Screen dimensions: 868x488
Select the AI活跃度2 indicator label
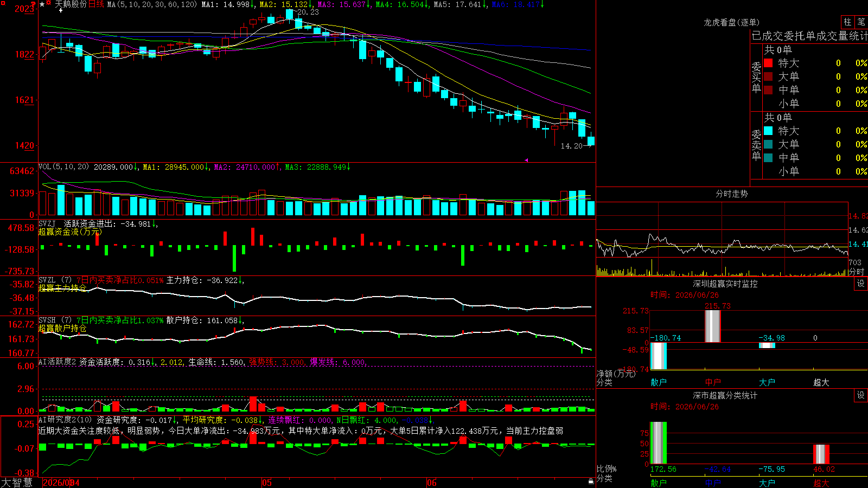[x=57, y=362]
